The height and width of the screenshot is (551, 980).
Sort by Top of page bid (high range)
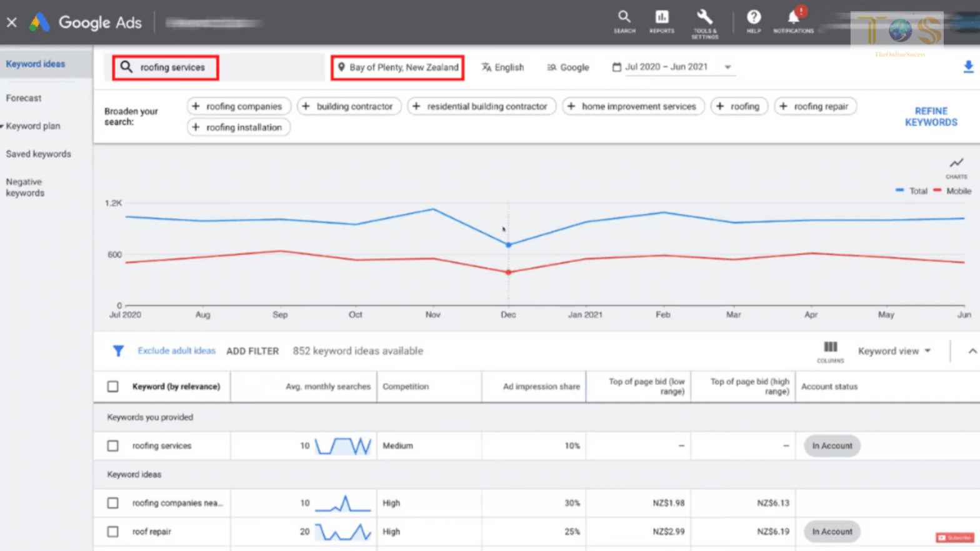pos(749,387)
